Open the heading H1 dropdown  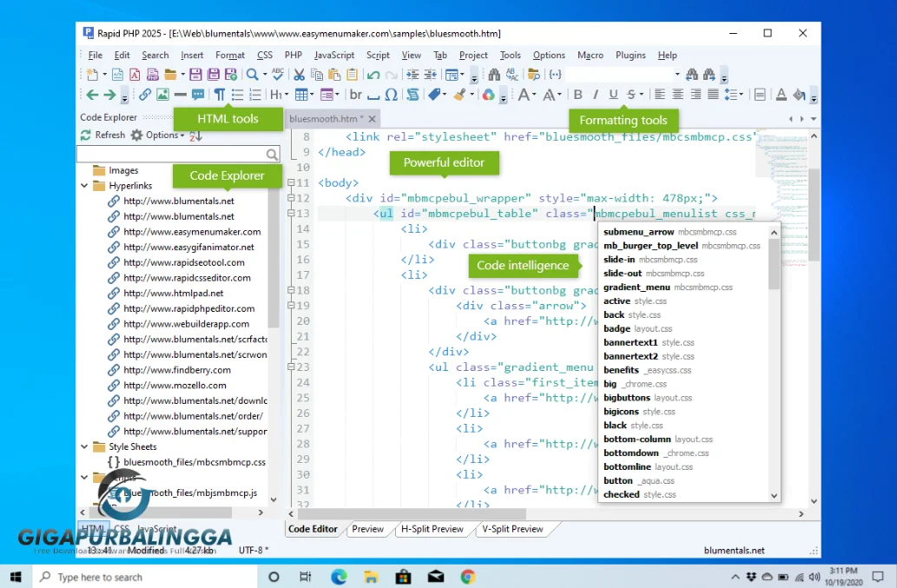tap(287, 95)
